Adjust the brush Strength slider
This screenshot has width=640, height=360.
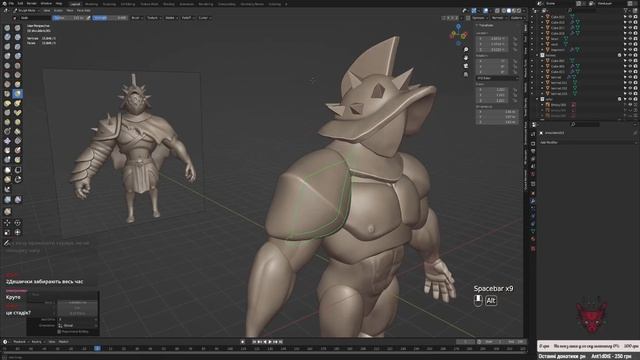coord(110,18)
